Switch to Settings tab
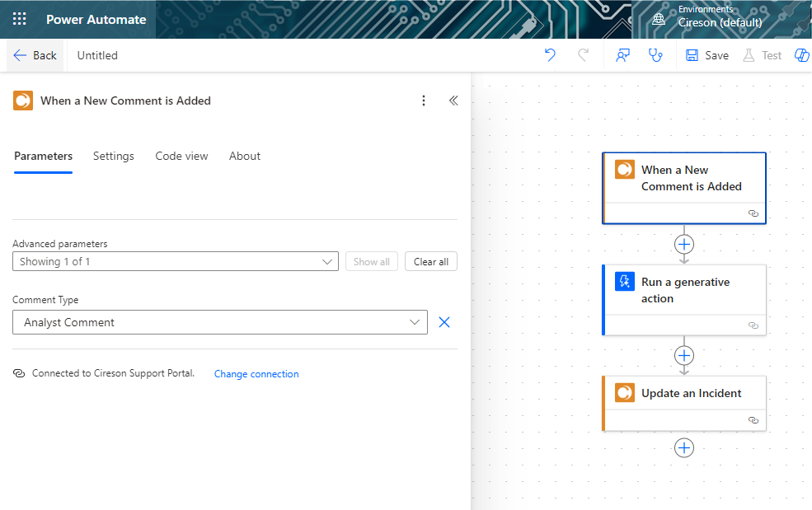Screen dimensions: 812x510 click(114, 156)
